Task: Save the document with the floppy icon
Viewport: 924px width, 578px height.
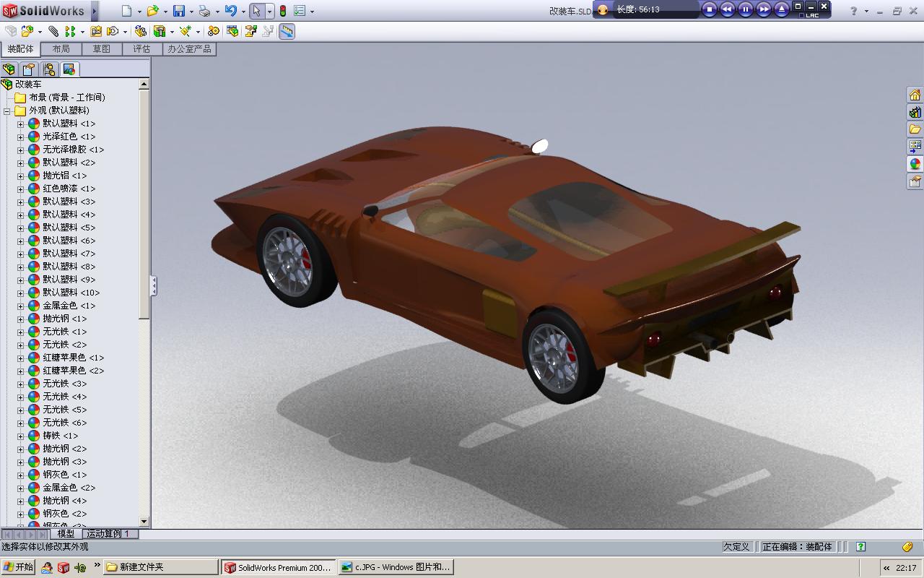Action: coord(178,11)
